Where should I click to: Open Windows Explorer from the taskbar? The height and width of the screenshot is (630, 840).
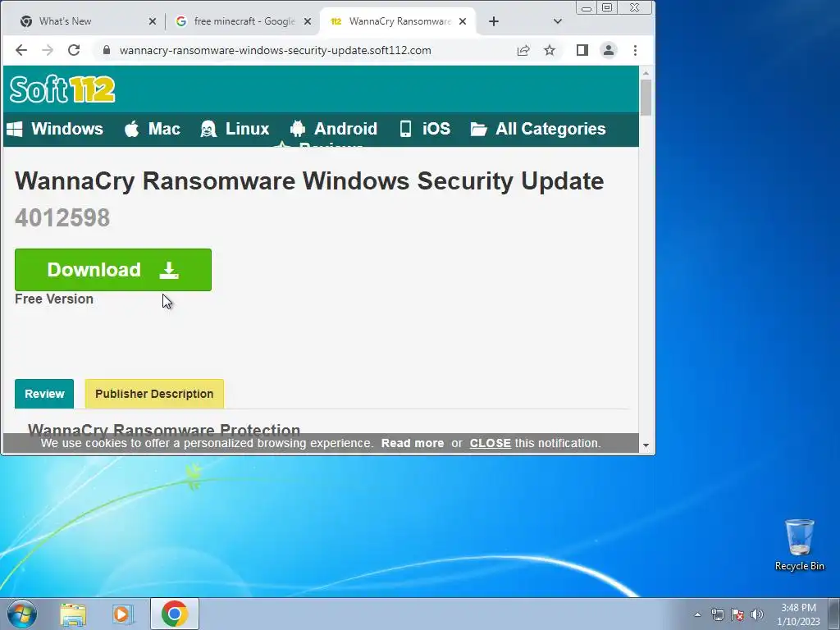73,614
